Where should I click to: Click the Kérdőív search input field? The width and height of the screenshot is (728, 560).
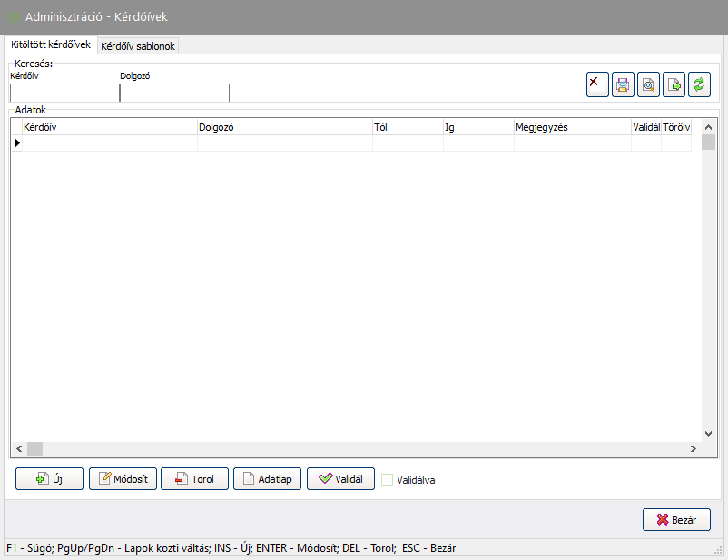coord(64,93)
